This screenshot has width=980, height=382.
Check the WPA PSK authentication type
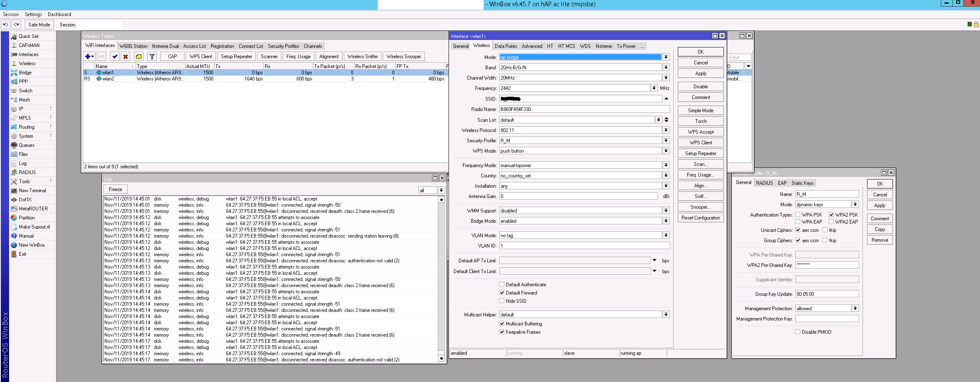(798, 215)
